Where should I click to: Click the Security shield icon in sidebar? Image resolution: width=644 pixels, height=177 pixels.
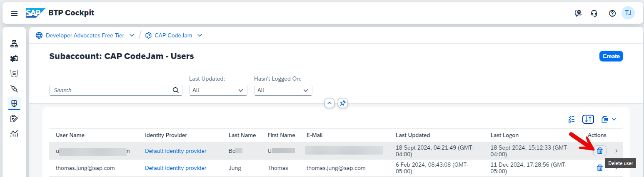14,104
